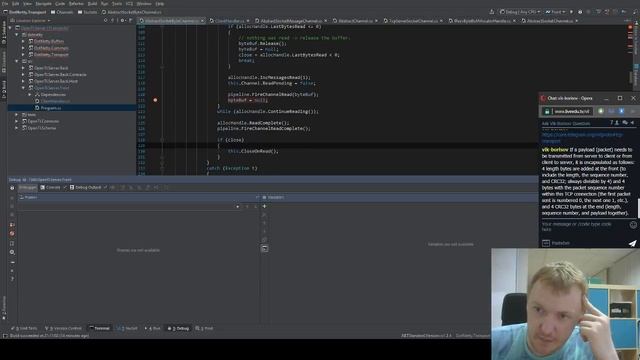Switch to the AbstractChannel.cs editor tab
The height and width of the screenshot is (360, 640).
[355, 20]
